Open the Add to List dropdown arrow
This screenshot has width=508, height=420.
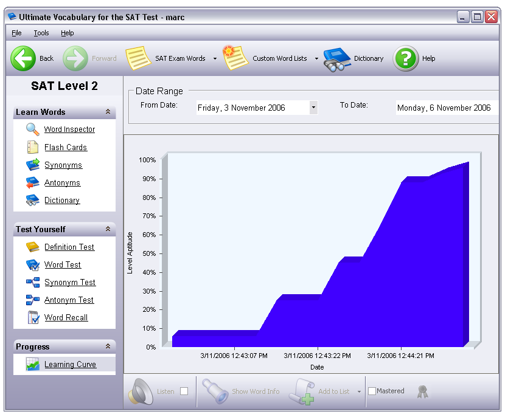click(x=359, y=391)
